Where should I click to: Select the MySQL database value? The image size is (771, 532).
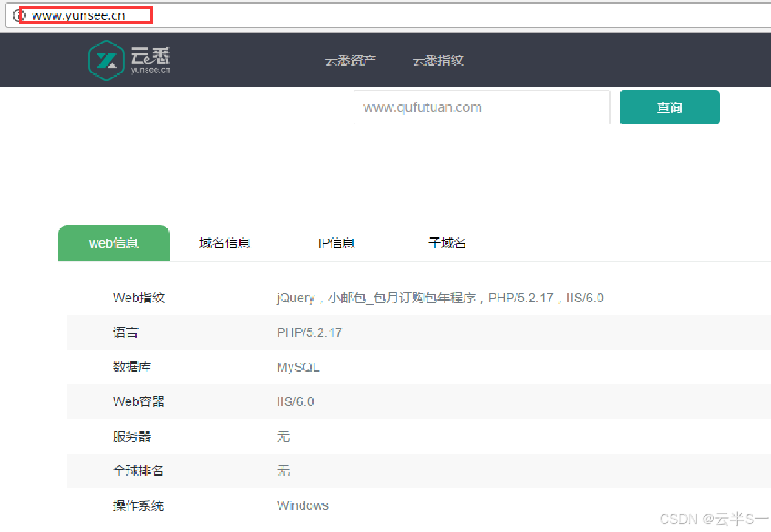pos(298,367)
